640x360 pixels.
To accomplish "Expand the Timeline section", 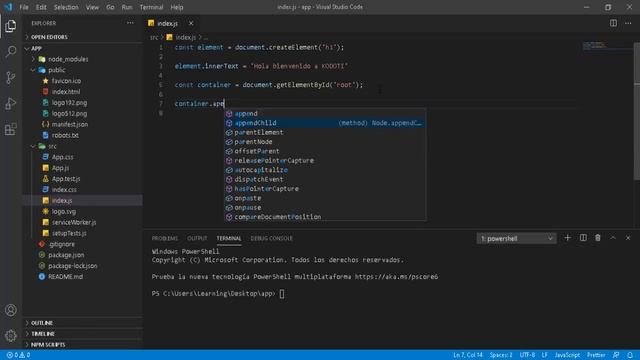I will 41,334.
